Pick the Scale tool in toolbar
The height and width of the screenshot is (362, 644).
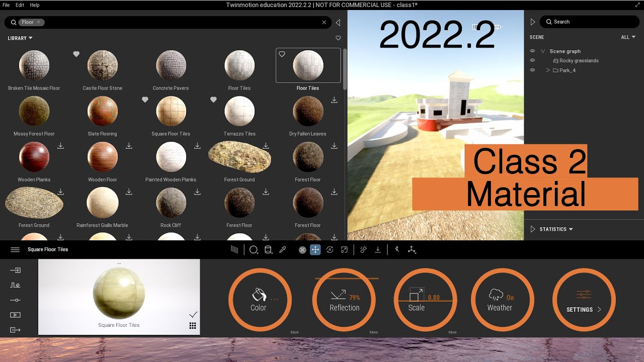coord(344,250)
